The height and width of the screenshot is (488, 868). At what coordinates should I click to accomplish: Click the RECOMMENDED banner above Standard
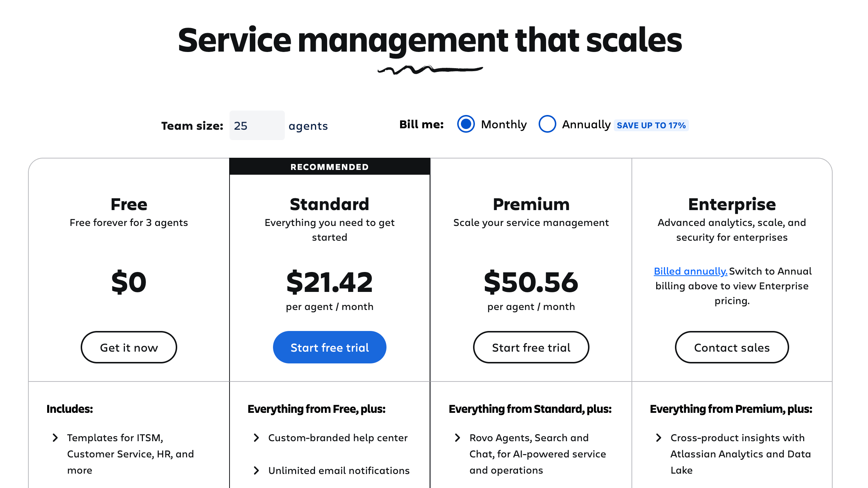pyautogui.click(x=329, y=167)
